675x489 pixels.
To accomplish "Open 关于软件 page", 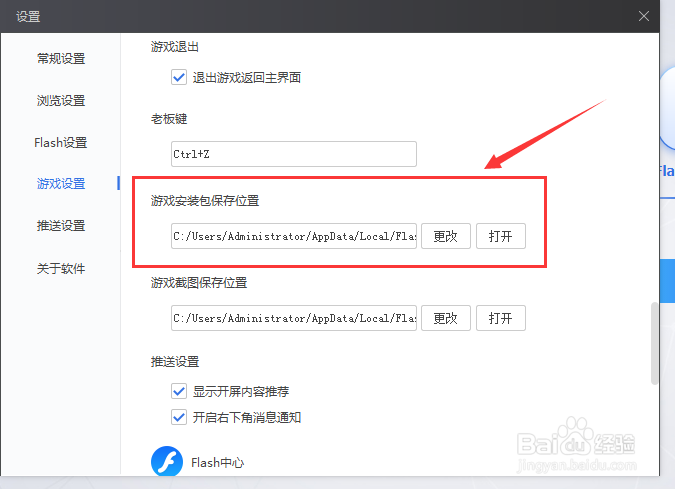I will [x=61, y=269].
